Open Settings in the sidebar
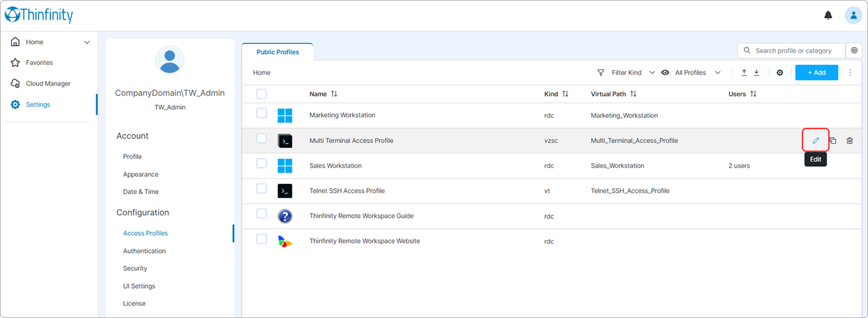 point(38,104)
